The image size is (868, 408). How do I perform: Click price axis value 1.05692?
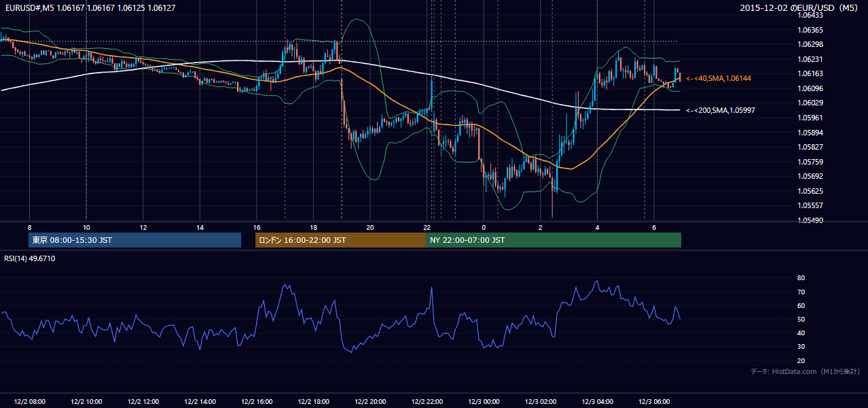(x=810, y=176)
